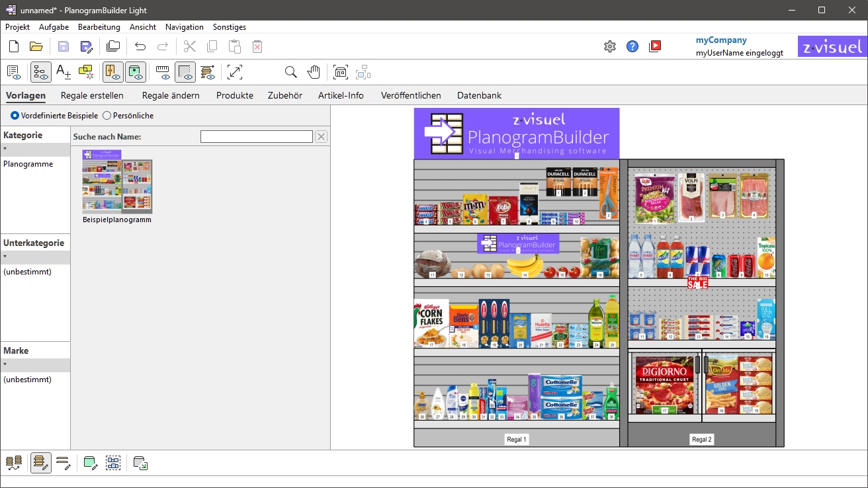Click the box with green arrow export icon
The width and height of the screenshot is (868, 488).
coord(140,463)
